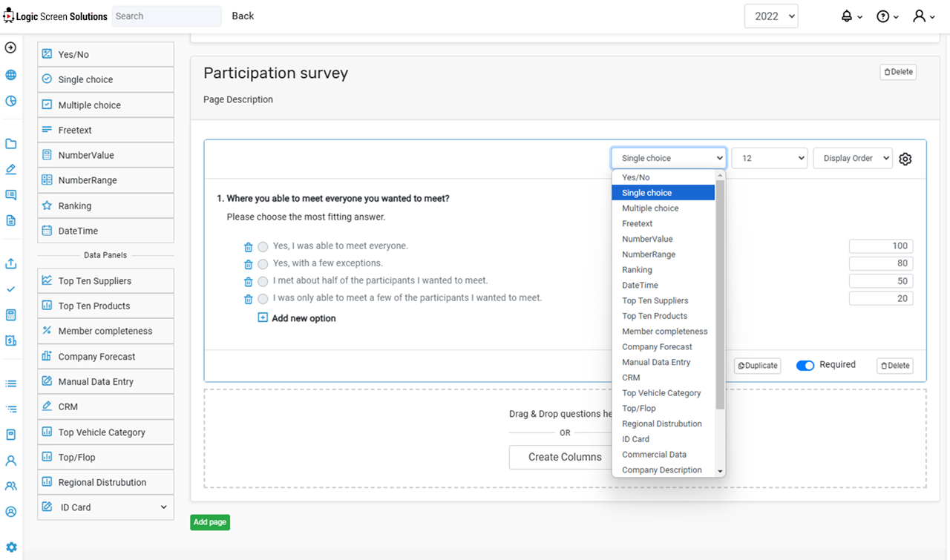The image size is (950, 560).
Task: Choose NumberRange in dropdown list
Action: (664, 254)
